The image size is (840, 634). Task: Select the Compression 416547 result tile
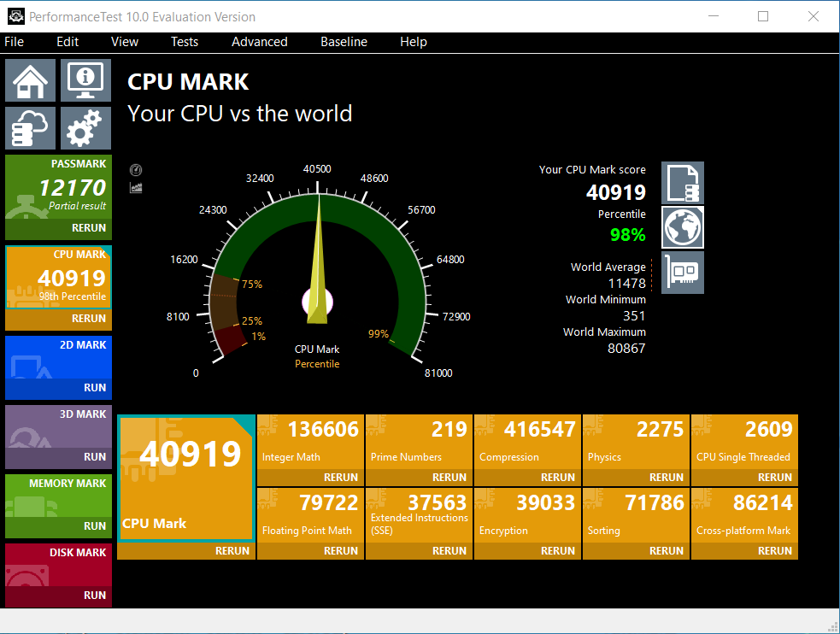coord(528,442)
